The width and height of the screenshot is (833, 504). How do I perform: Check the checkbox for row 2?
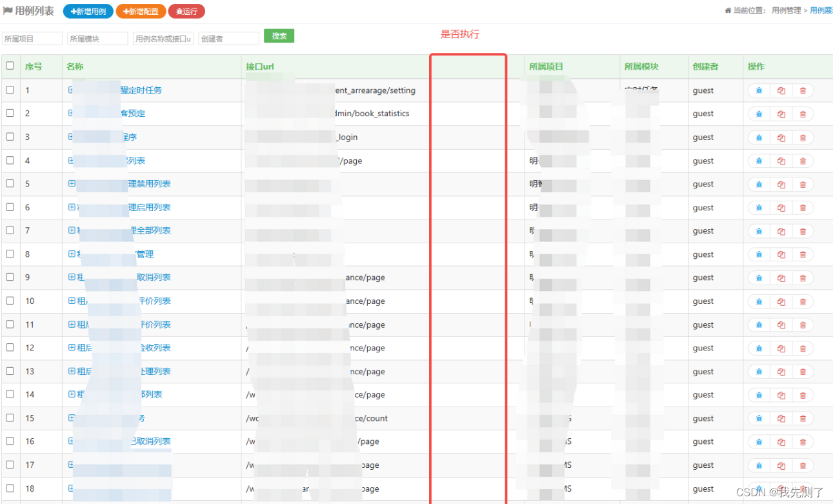10,113
